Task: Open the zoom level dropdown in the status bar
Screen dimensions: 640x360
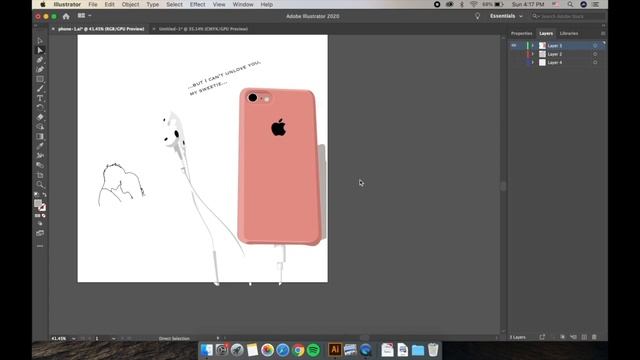Action: (73, 338)
